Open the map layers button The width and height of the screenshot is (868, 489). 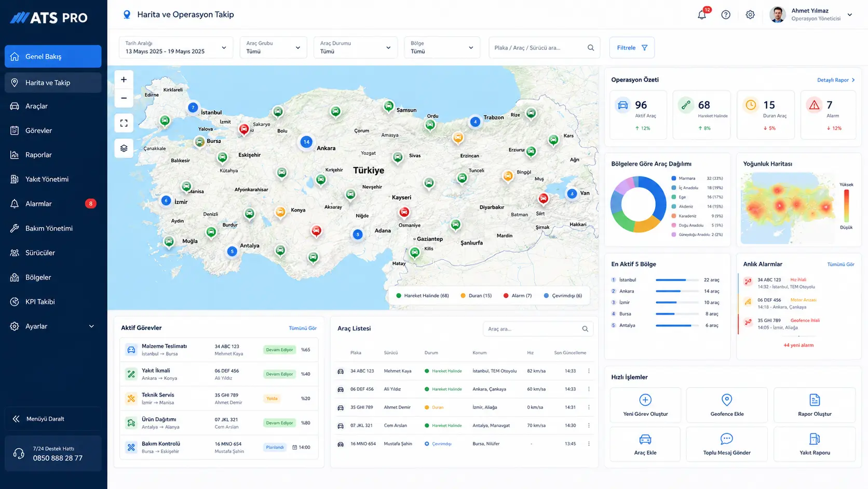[124, 148]
